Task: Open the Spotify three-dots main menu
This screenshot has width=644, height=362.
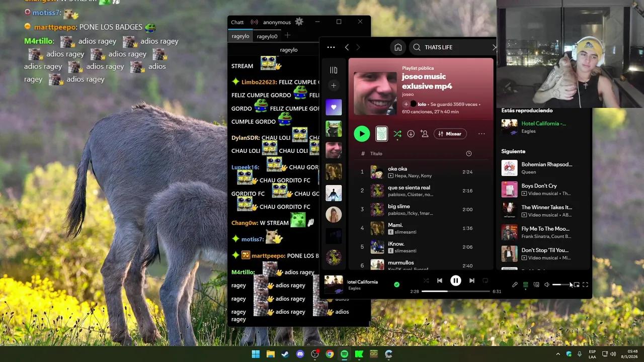Action: (x=331, y=47)
